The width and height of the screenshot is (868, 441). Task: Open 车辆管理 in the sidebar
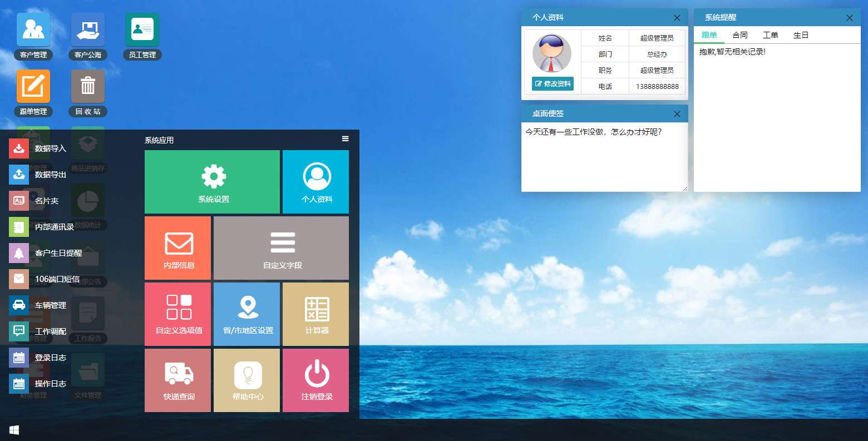pos(50,305)
